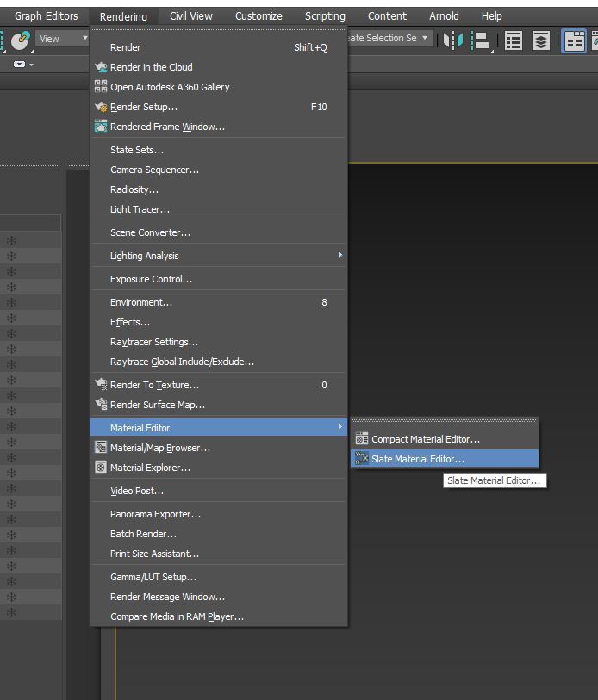Choose Environment from the Rendering menu
598x700 pixels.
pyautogui.click(x=141, y=302)
